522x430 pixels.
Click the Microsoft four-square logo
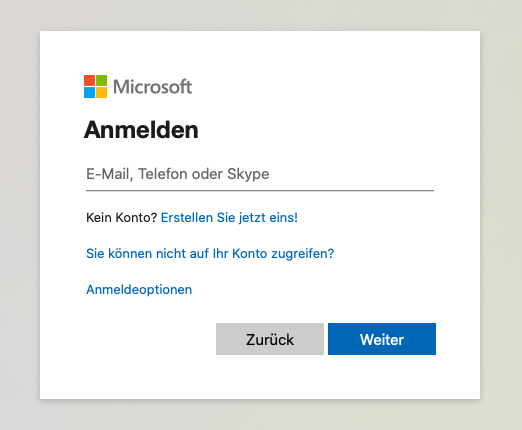pos(95,86)
